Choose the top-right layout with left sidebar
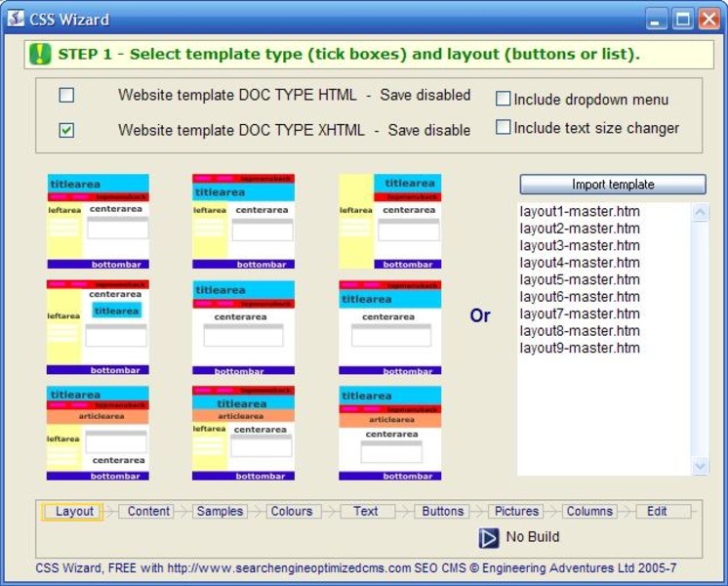This screenshot has width=728, height=586. pyautogui.click(x=389, y=222)
